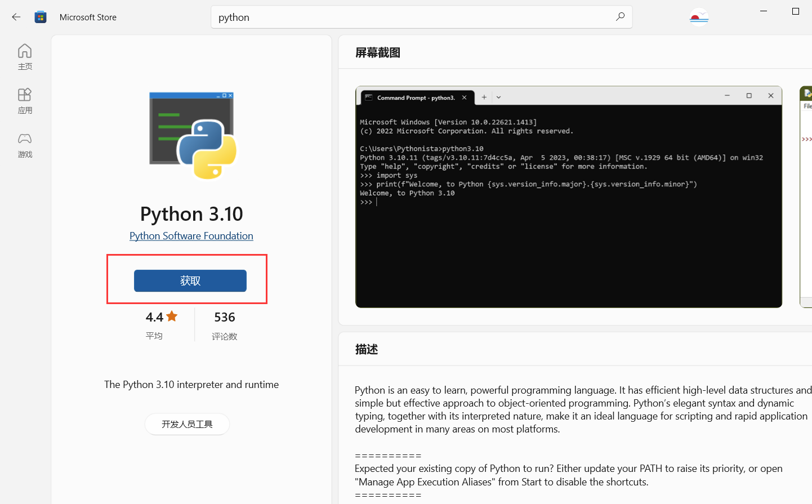Click the Python 3.10 title text
This screenshot has height=504, width=812.
click(191, 214)
